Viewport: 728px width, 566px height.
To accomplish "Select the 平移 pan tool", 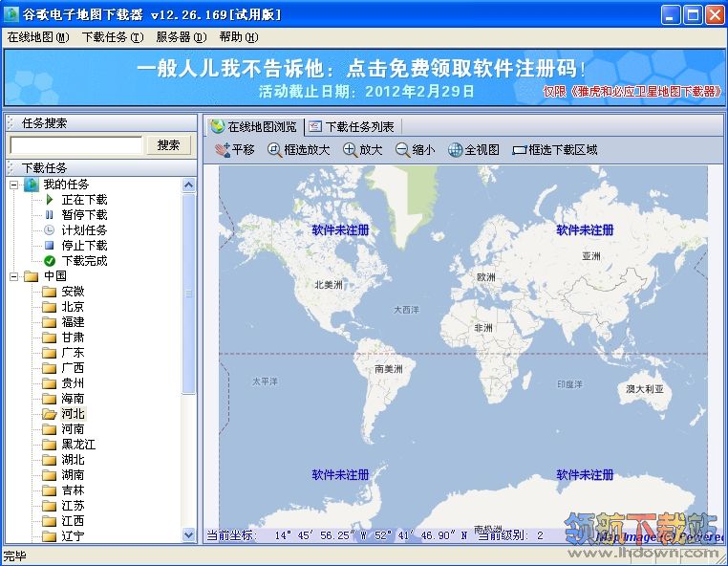I will [x=235, y=150].
